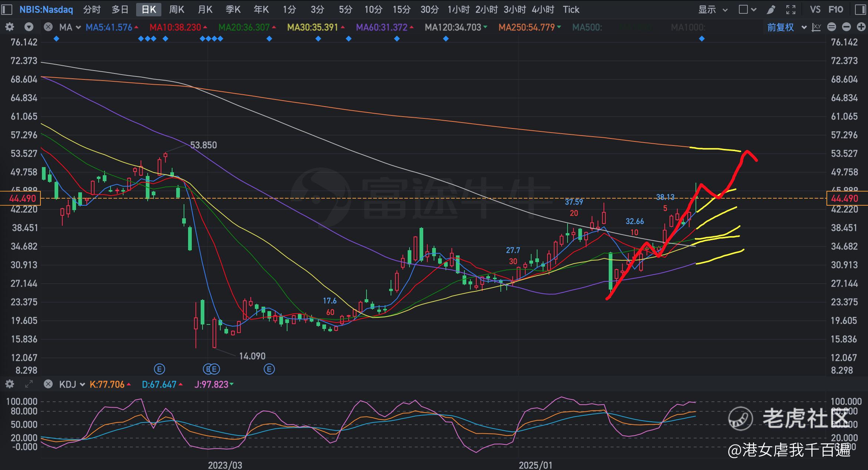Click the VS compare button
Image resolution: width=868 pixels, height=470 pixels.
pos(815,10)
